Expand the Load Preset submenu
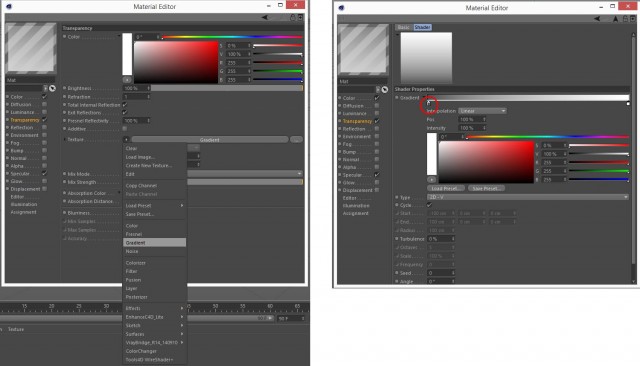 pyautogui.click(x=154, y=206)
